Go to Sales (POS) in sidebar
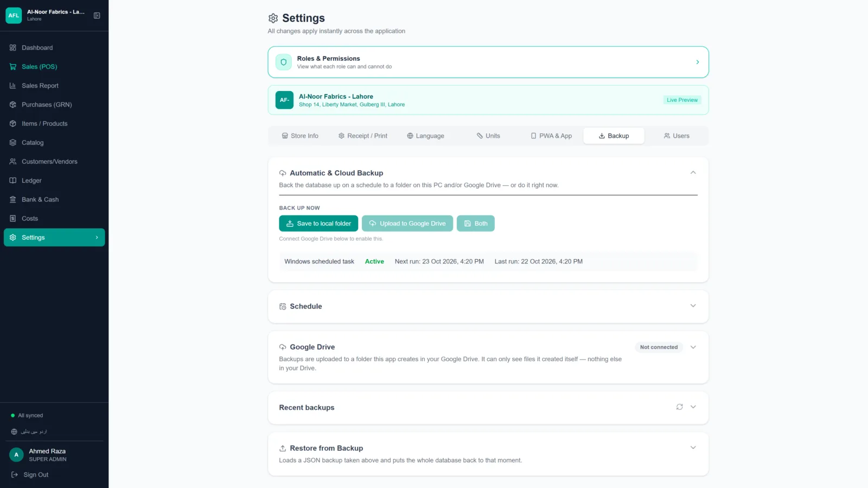 click(x=54, y=67)
